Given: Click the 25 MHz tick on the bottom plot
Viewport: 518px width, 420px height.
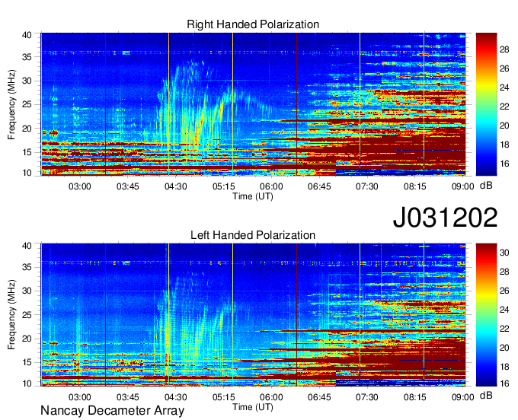Looking at the screenshot, I should [27, 315].
